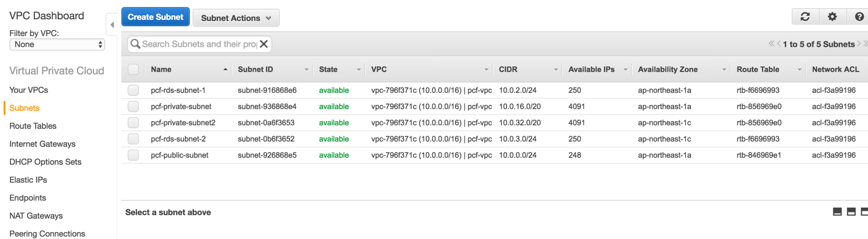Image resolution: width=868 pixels, height=239 pixels.
Task: Go to Internet Gateways in sidebar
Action: click(x=42, y=144)
